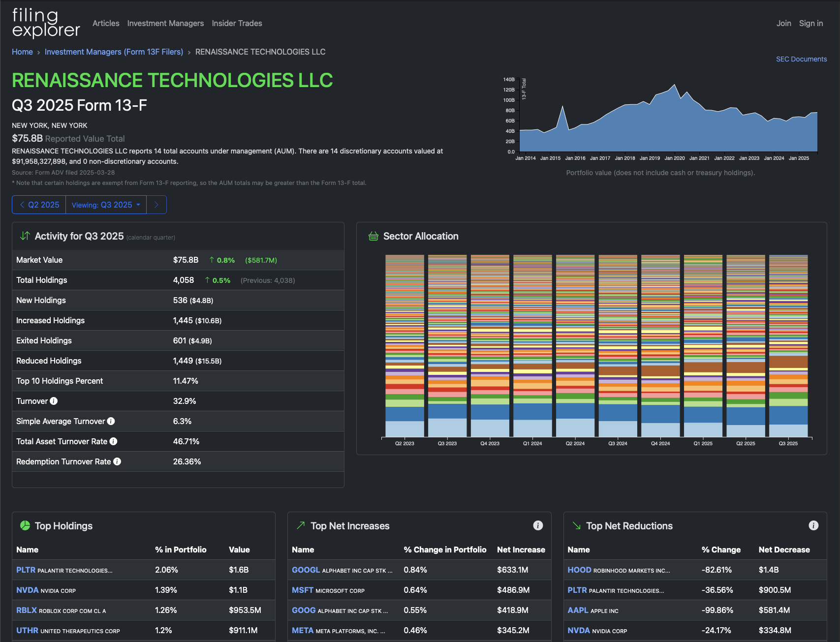Open the Insider Trades nav item
The width and height of the screenshot is (840, 642).
237,23
